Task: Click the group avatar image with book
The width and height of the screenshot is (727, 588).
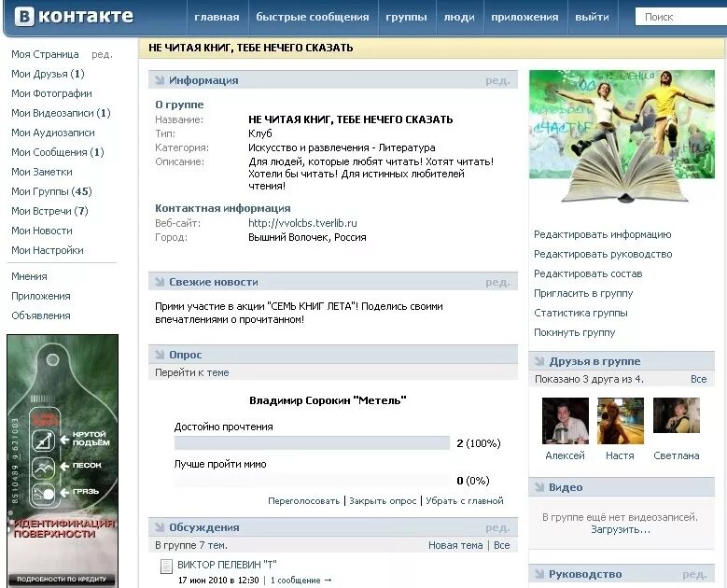Action: (622, 137)
